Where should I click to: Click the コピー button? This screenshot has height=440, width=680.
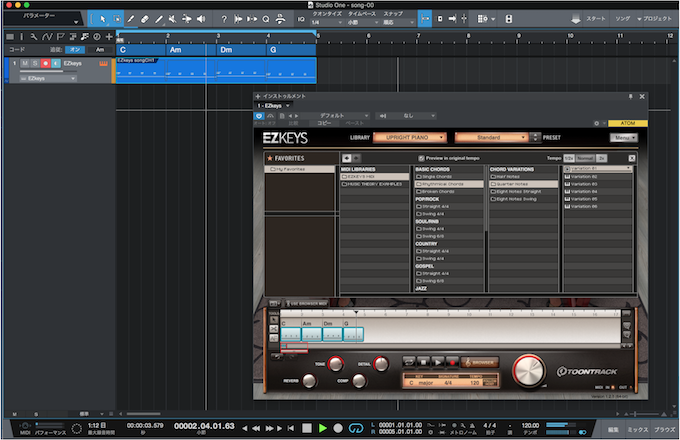(324, 123)
